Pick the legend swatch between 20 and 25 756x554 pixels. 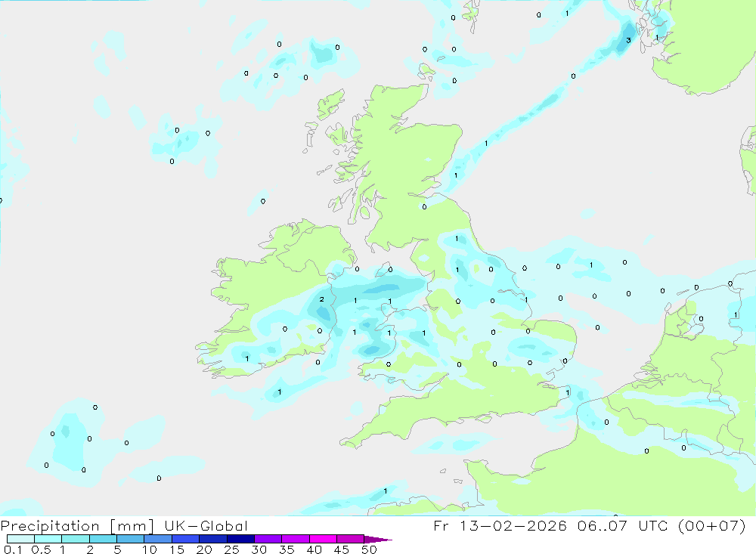[x=213, y=539]
